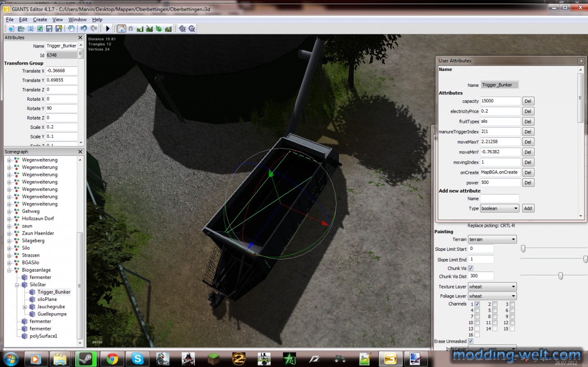Close the Attributes panel
This screenshot has width=588, height=367.
81,38
